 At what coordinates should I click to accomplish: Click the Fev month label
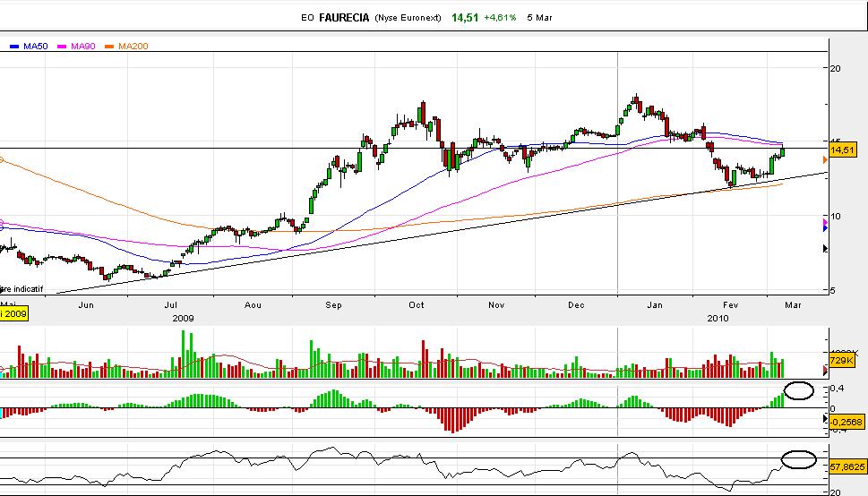pos(731,305)
